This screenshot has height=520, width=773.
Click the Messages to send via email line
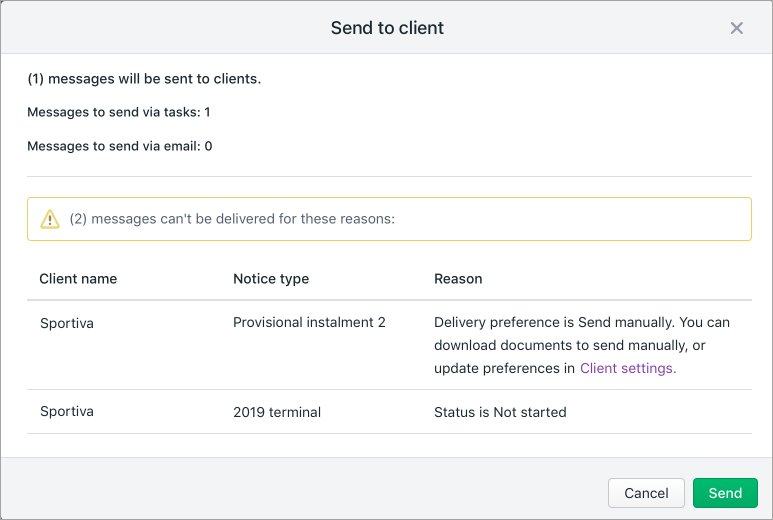coord(119,146)
